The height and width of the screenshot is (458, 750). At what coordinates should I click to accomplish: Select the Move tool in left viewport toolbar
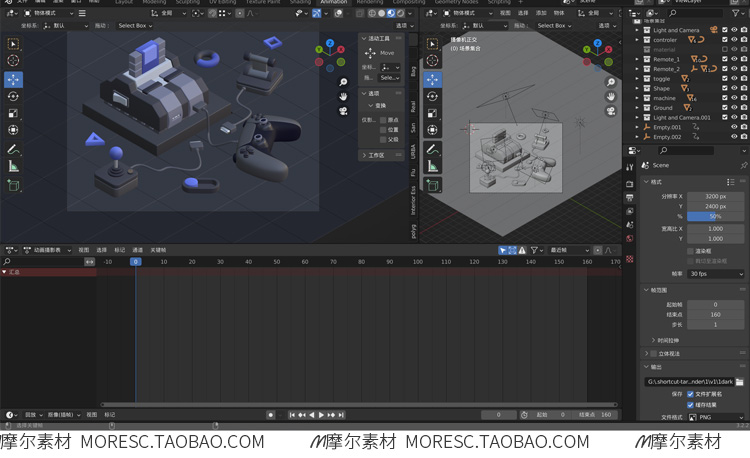pyautogui.click(x=13, y=80)
